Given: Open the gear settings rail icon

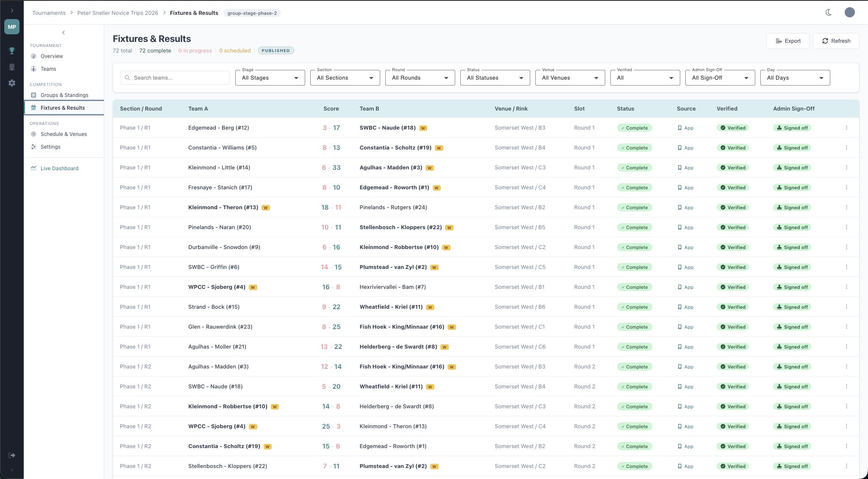Looking at the screenshot, I should 12,83.
